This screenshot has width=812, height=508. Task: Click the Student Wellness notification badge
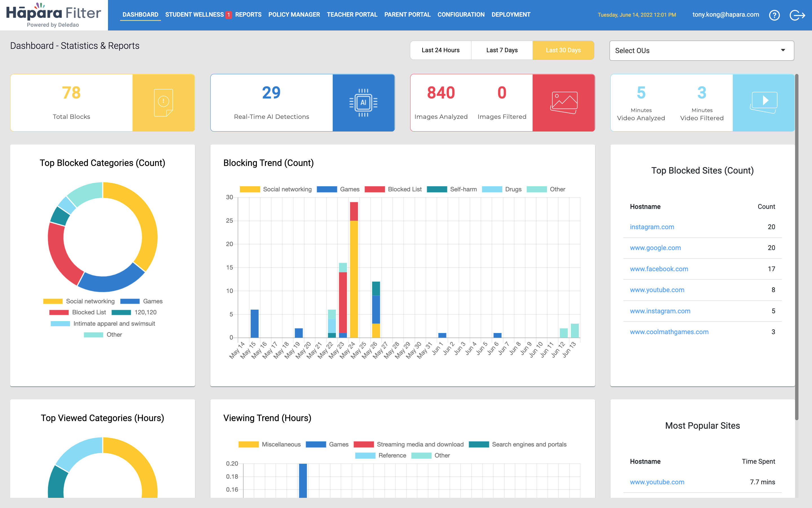(228, 15)
